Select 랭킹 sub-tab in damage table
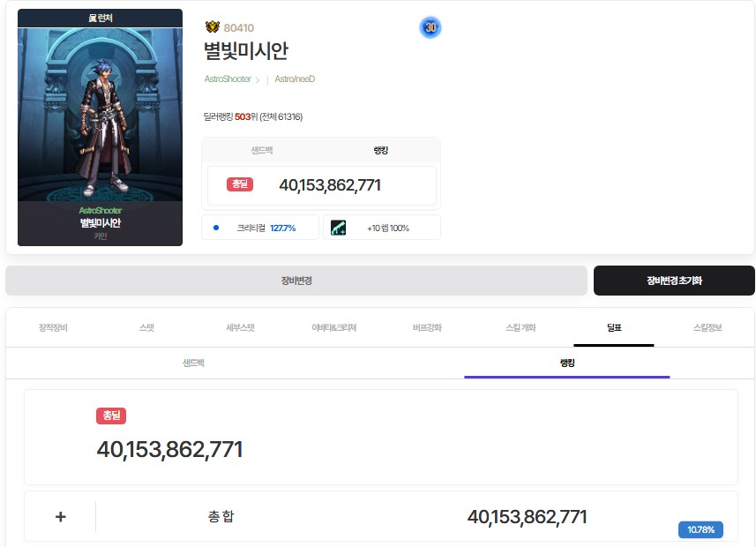This screenshot has width=756, height=547. [x=566, y=363]
